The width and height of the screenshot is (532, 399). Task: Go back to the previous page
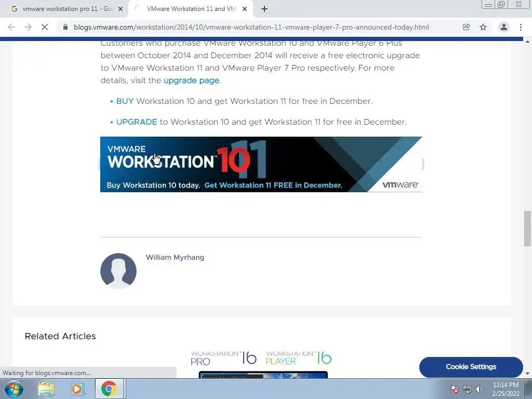[x=11, y=27]
